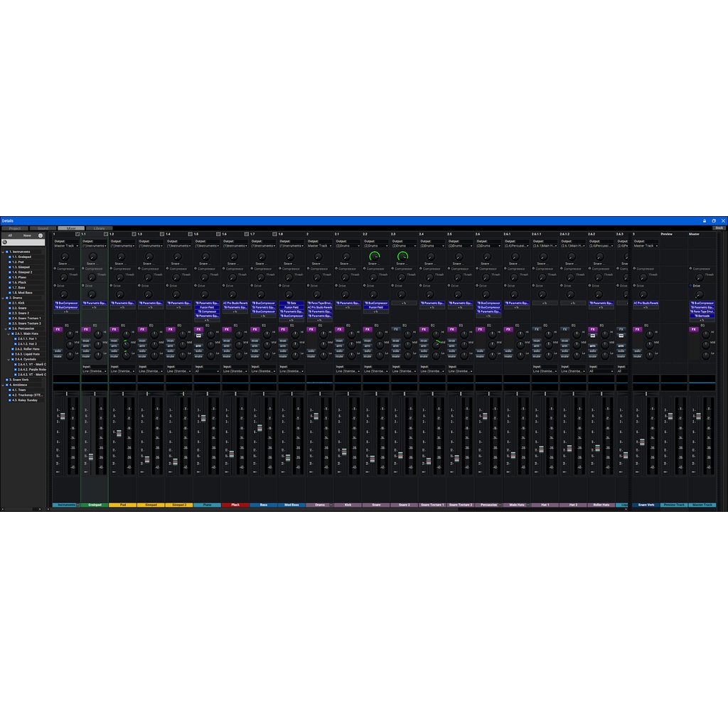Toggle the FX button on the Grainpad strip

(86, 329)
